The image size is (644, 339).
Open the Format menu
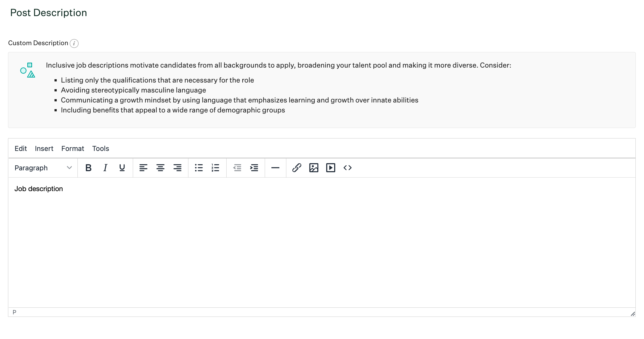pos(72,148)
